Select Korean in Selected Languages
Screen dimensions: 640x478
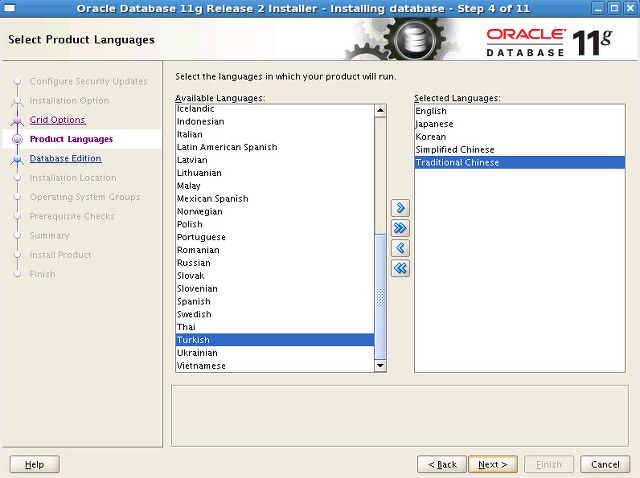tap(520, 137)
